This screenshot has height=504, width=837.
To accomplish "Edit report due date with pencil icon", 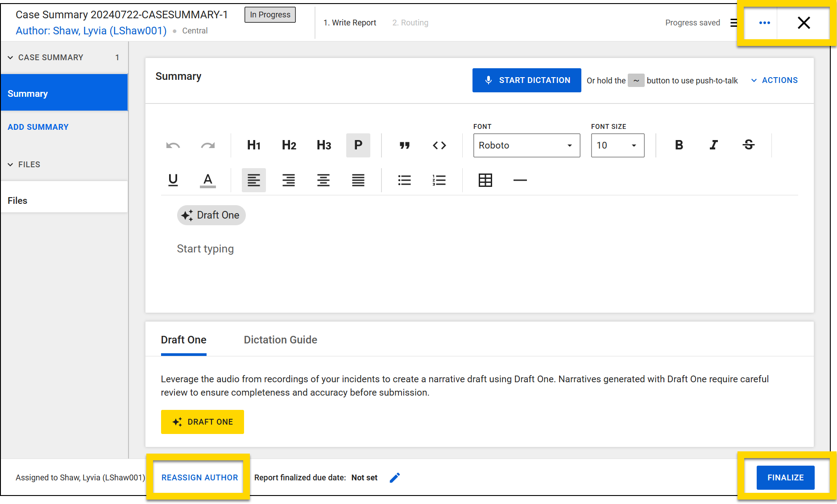I will pos(395,478).
